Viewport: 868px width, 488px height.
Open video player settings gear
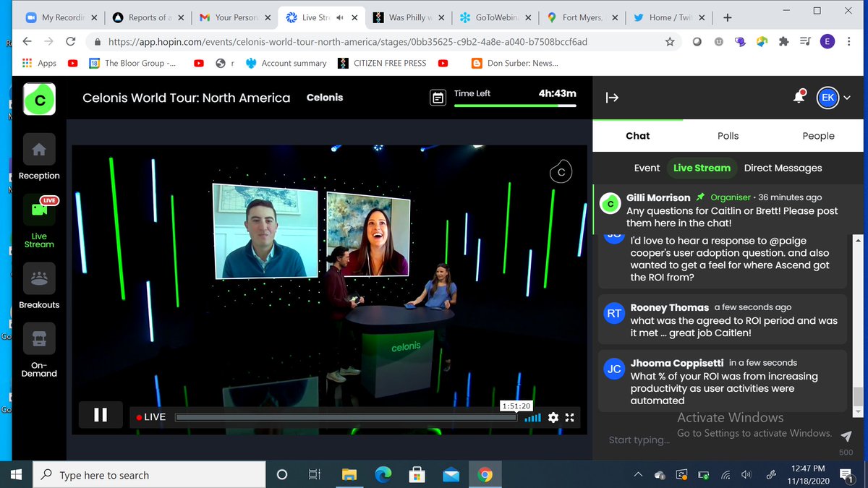pyautogui.click(x=553, y=417)
